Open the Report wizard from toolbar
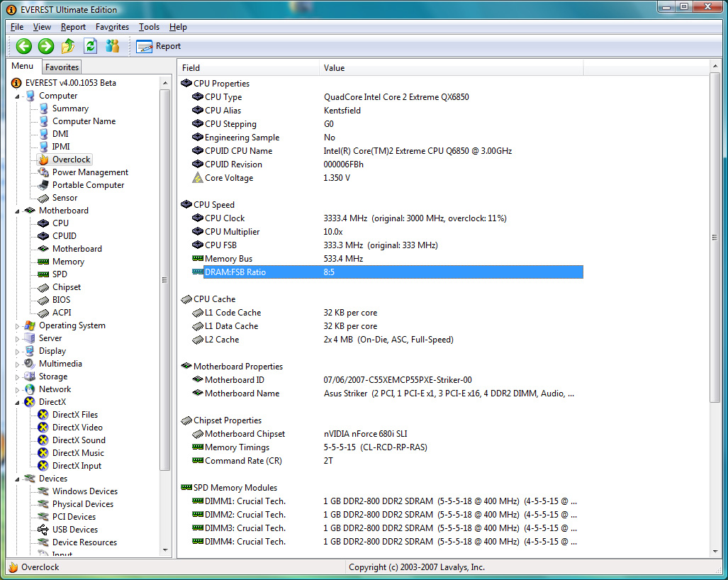Image resolution: width=728 pixels, height=580 pixels. [158, 46]
